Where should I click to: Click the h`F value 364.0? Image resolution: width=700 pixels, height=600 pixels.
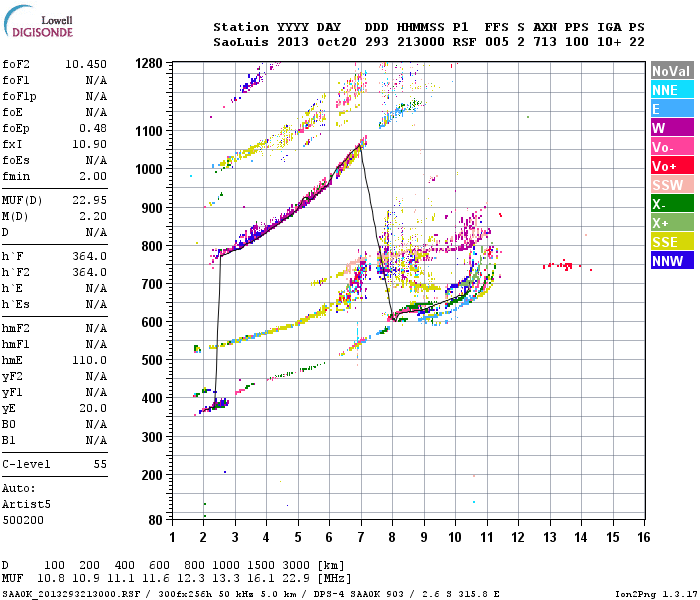pos(89,256)
